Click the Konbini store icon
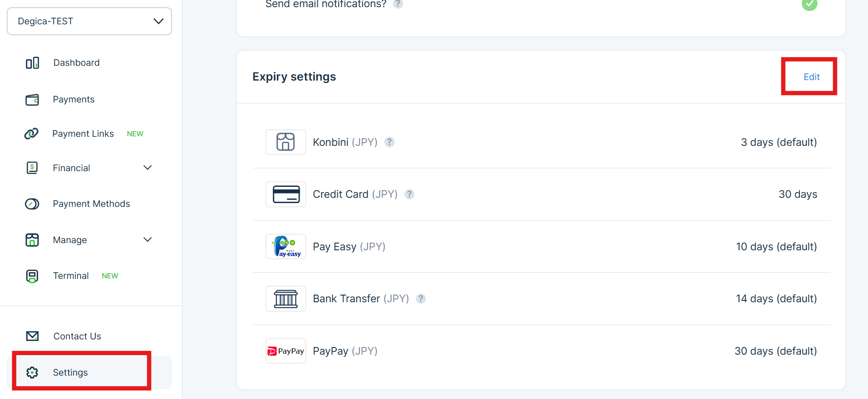Viewport: 868px width, 399px height. [x=285, y=142]
